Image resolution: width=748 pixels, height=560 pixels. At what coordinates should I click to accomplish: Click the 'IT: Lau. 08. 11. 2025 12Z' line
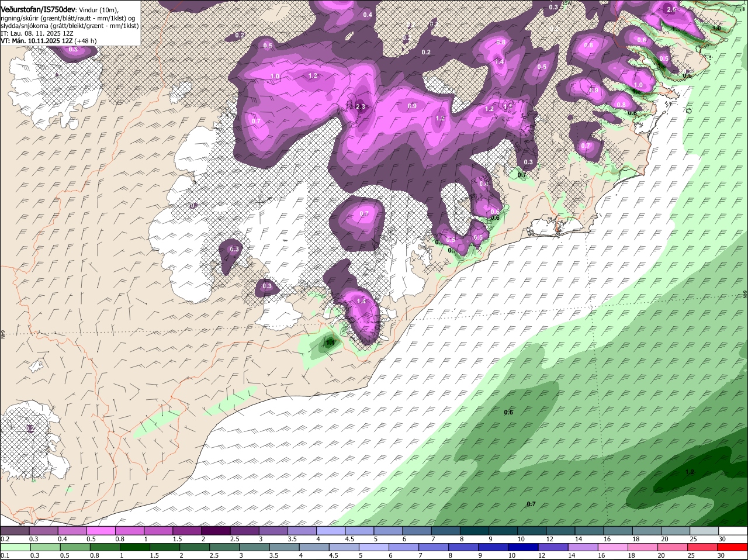pyautogui.click(x=37, y=33)
